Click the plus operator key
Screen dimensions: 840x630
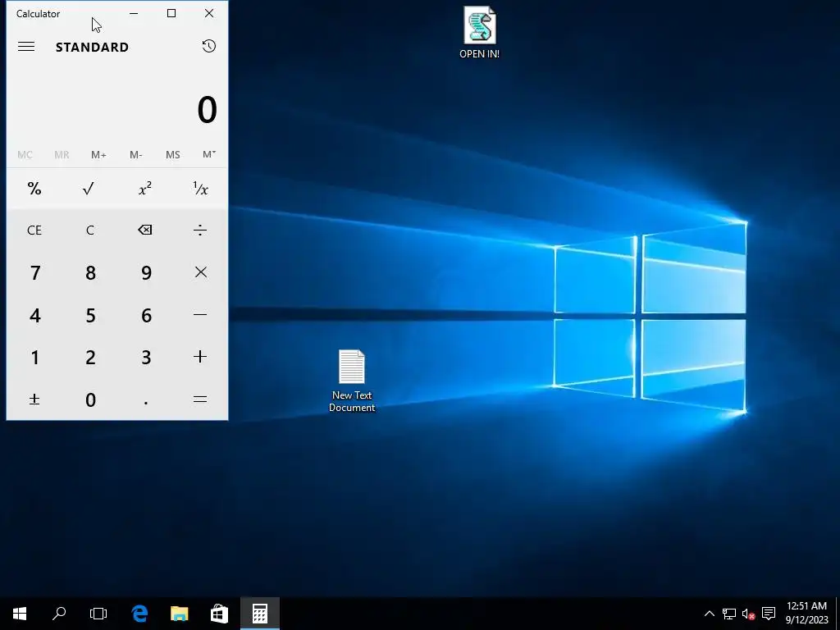coord(200,357)
